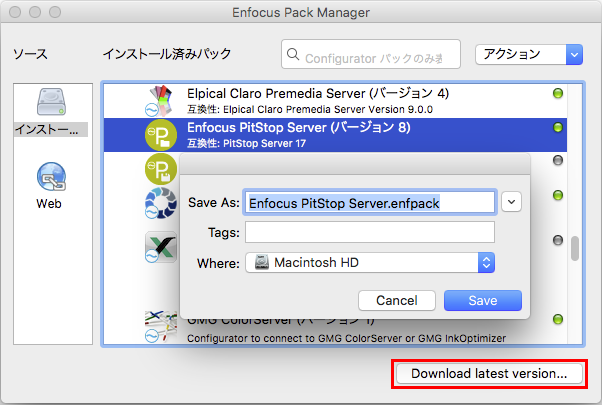
Task: Click the Save As filename field
Action: 370,202
